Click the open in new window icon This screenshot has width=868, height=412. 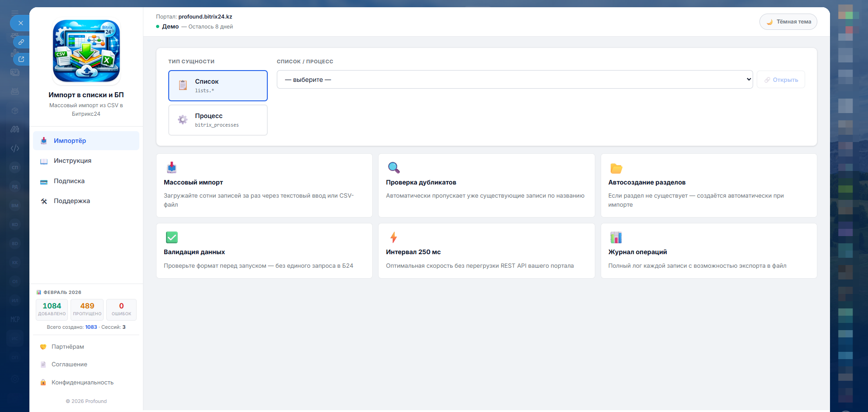(x=21, y=59)
